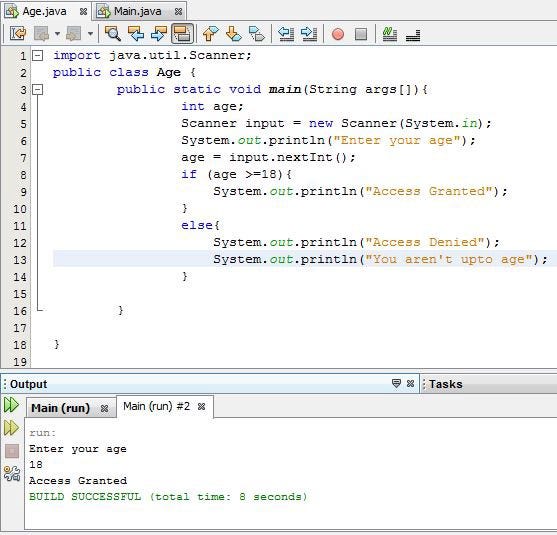This screenshot has width=557, height=535.
Task: Go to the previous find occurrence
Action: pos(136,34)
